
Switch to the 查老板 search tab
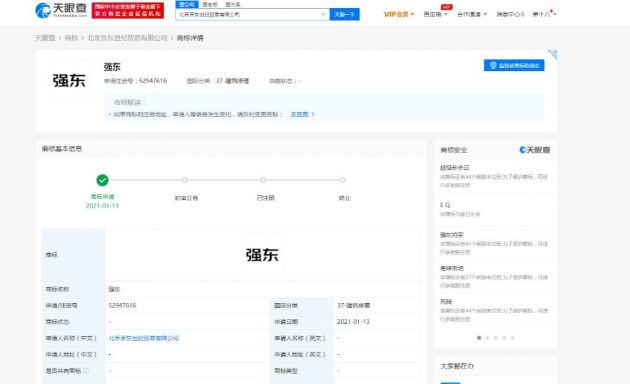pyautogui.click(x=210, y=4)
